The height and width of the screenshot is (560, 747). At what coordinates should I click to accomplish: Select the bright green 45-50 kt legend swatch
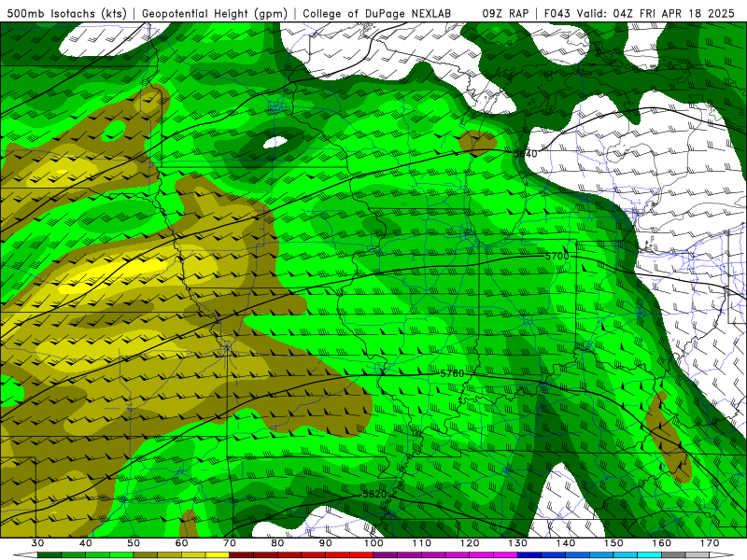click(121, 555)
